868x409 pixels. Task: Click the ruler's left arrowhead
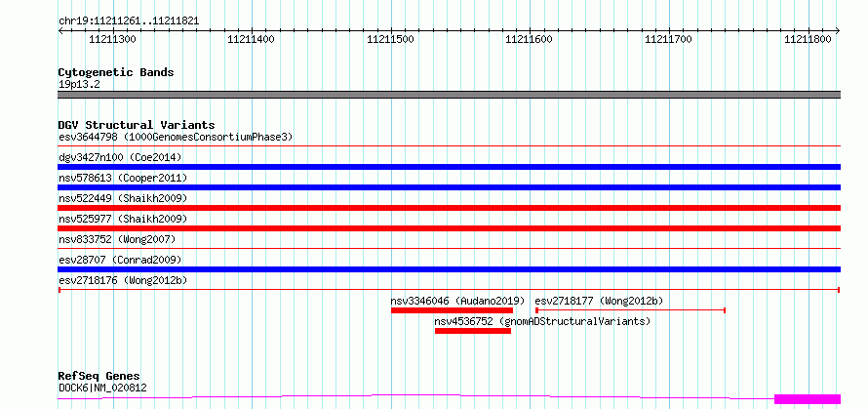[60, 30]
